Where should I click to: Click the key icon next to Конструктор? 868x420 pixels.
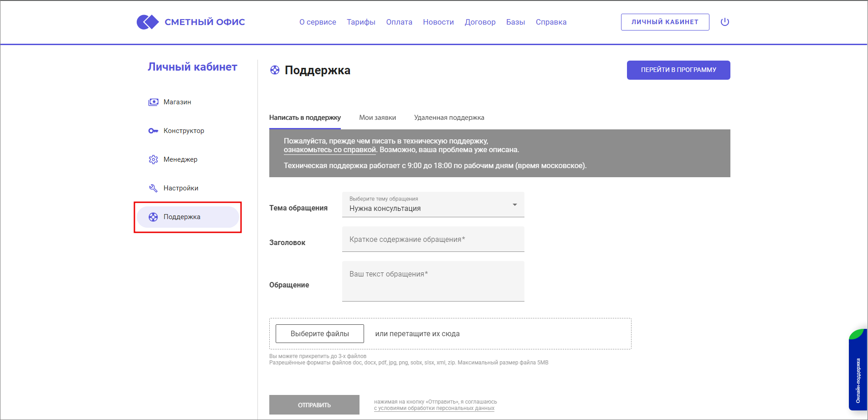coord(153,130)
